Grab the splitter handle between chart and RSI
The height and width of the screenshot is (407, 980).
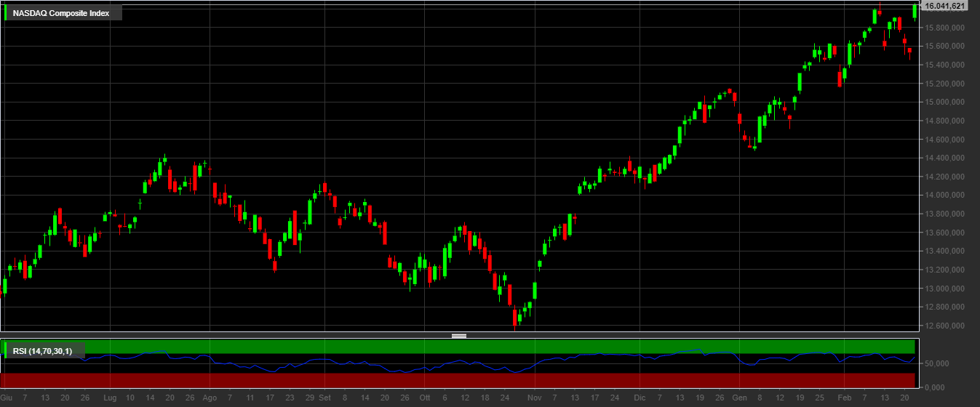click(459, 336)
